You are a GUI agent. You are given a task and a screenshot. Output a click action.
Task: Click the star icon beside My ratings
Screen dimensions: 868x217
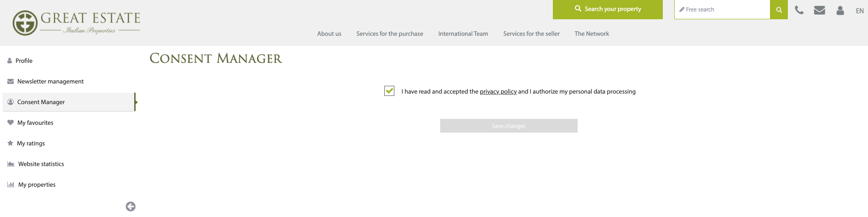click(x=10, y=143)
